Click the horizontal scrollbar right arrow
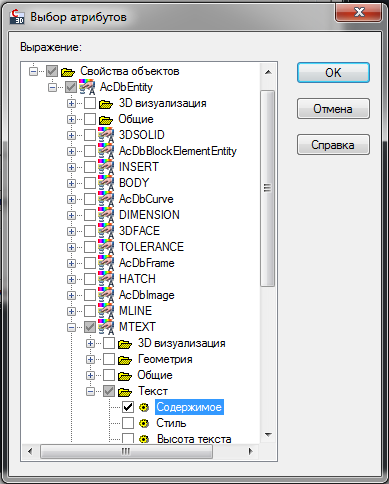 coord(251,452)
